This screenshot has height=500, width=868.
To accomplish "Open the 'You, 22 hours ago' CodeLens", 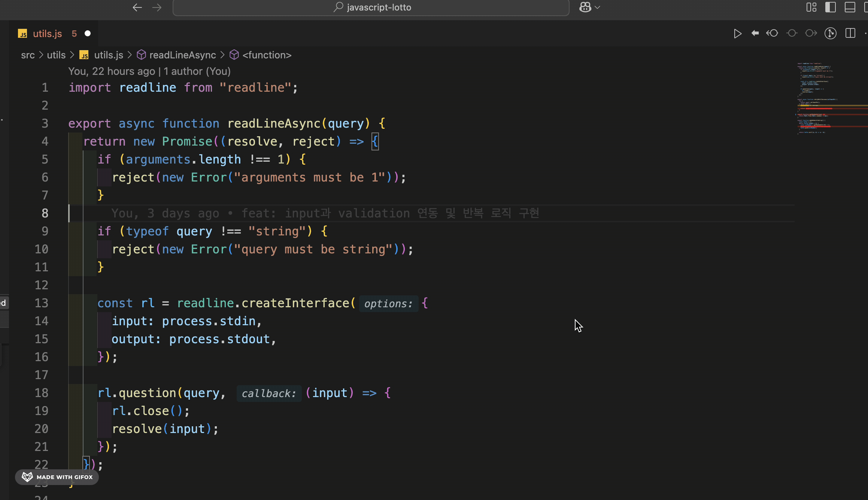I will coord(112,71).
